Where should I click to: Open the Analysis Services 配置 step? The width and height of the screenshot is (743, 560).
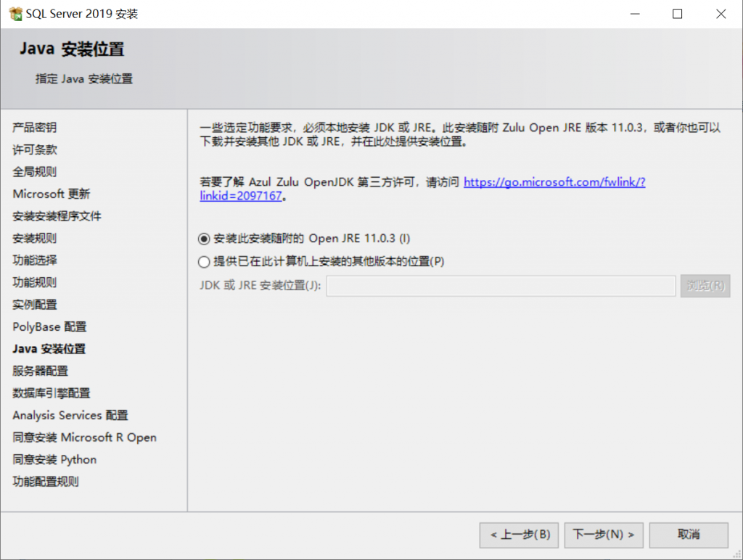(70, 416)
